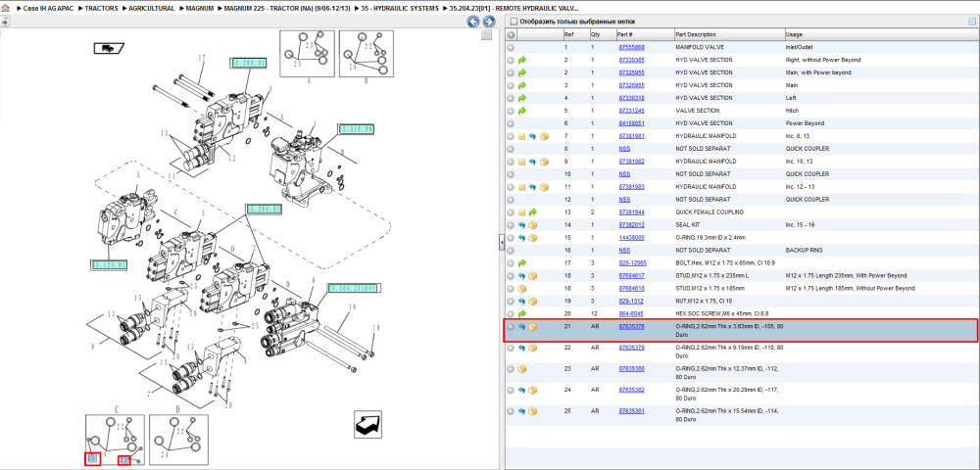Screen dimensions: 980x470
Task: Click the gray square button atop the diagram
Action: (486, 35)
